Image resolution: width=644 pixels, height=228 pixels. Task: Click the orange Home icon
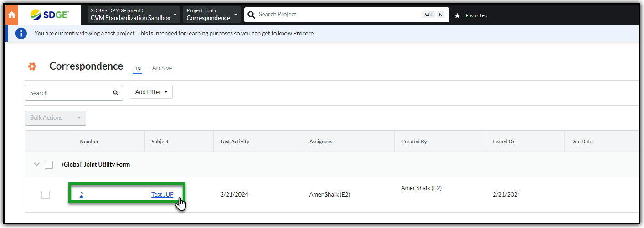[x=11, y=15]
